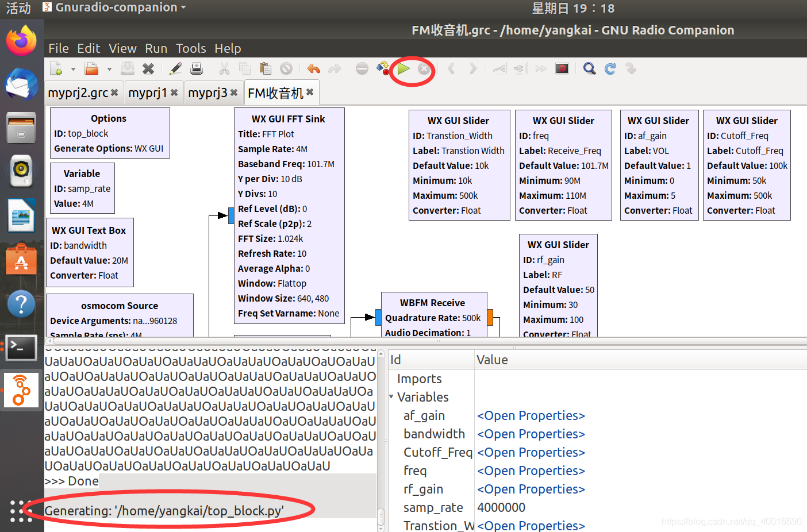Viewport: 807px width, 532px height.
Task: Click the red console-style toolbar icon
Action: (562, 69)
